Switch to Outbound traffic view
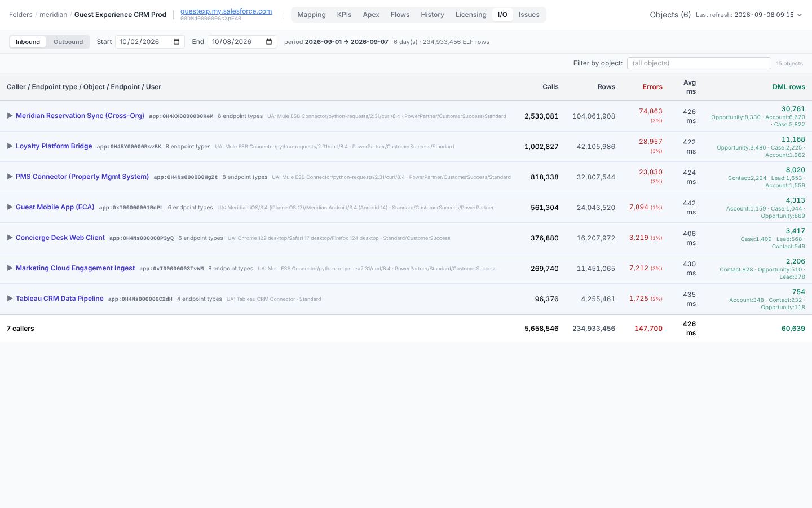 68,42
